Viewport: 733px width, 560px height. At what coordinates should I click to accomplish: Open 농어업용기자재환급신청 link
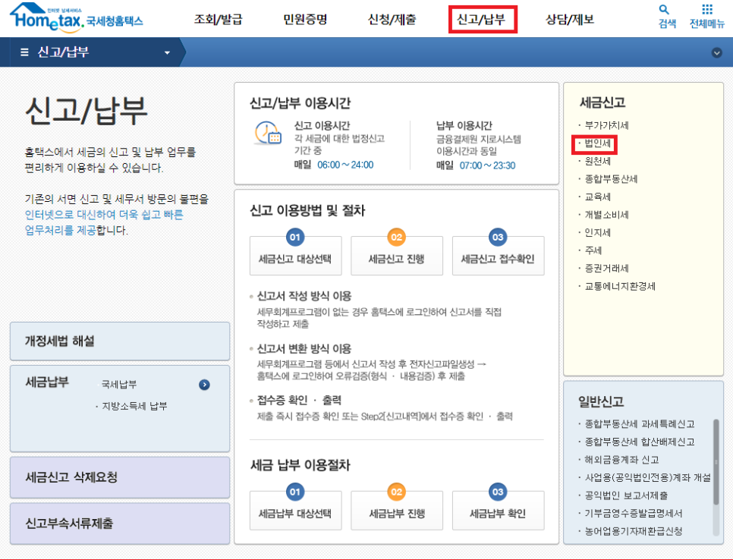pyautogui.click(x=634, y=531)
